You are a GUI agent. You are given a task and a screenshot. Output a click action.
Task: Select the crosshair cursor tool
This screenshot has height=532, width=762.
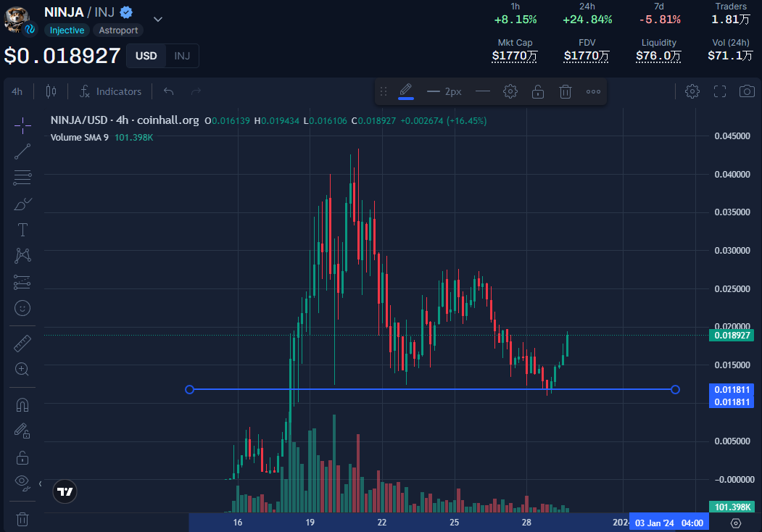22,125
